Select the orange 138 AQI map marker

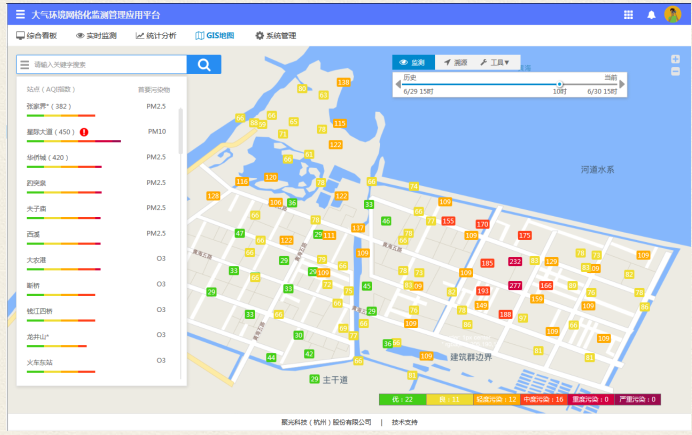pyautogui.click(x=343, y=82)
